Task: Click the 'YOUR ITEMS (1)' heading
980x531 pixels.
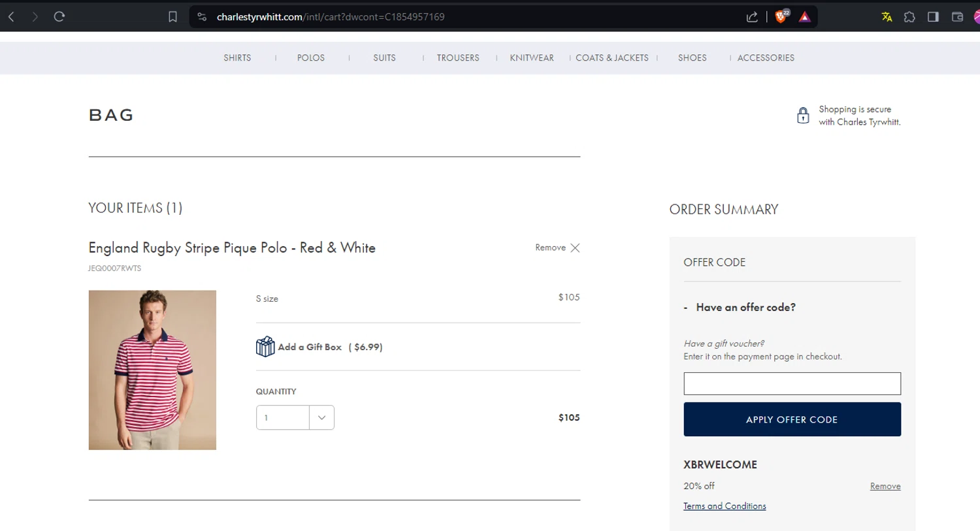Action: coord(136,208)
